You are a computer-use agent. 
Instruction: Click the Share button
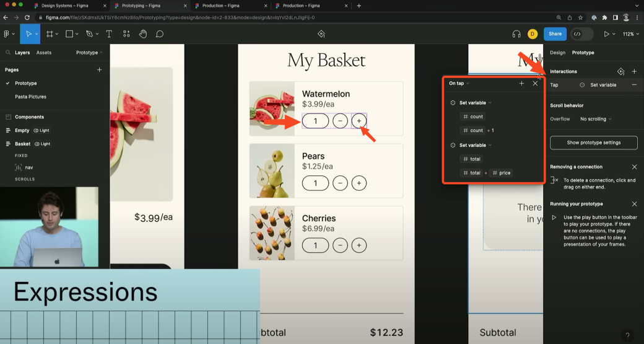click(x=555, y=34)
